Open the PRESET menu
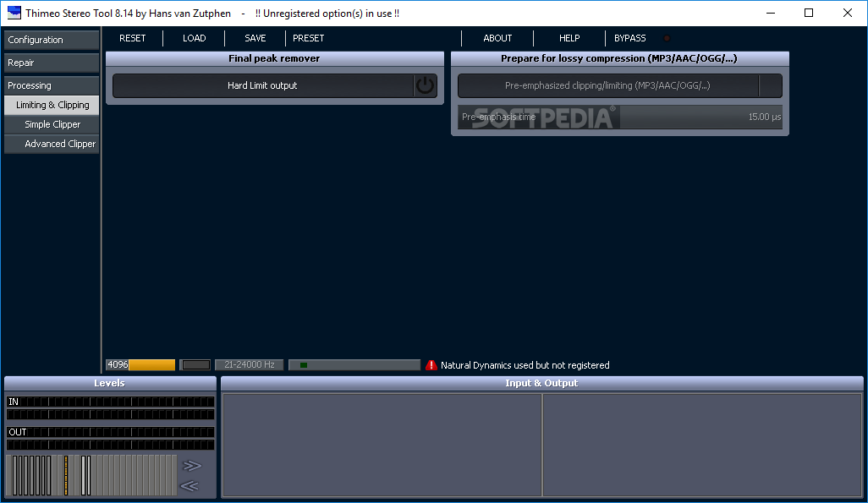The height and width of the screenshot is (503, 868). (308, 38)
